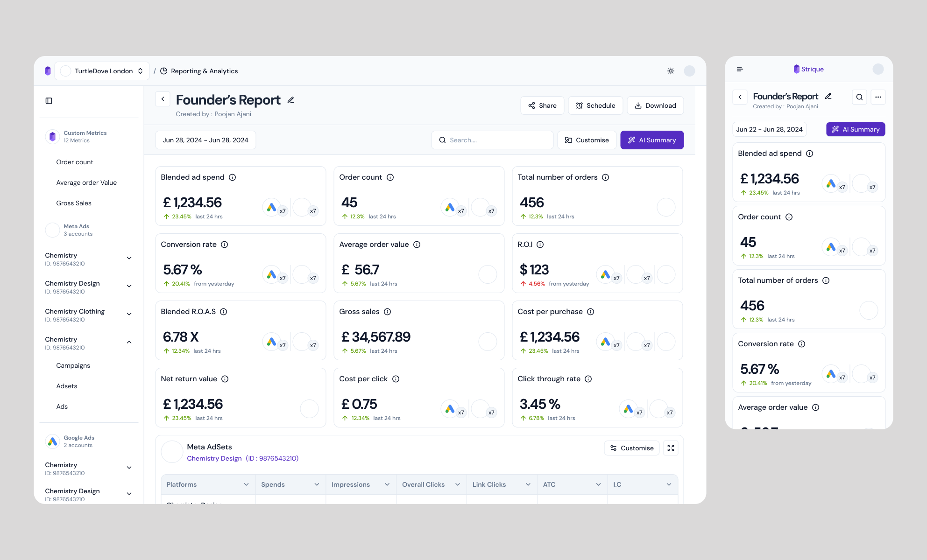This screenshot has height=560, width=927.
Task: Show info for Click through rate card
Action: [588, 379]
